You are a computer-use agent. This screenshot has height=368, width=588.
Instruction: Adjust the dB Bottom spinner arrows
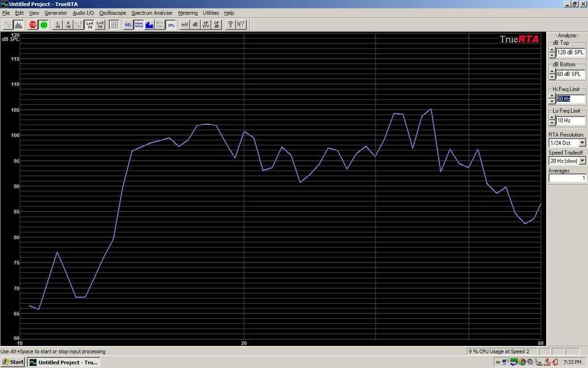click(552, 74)
